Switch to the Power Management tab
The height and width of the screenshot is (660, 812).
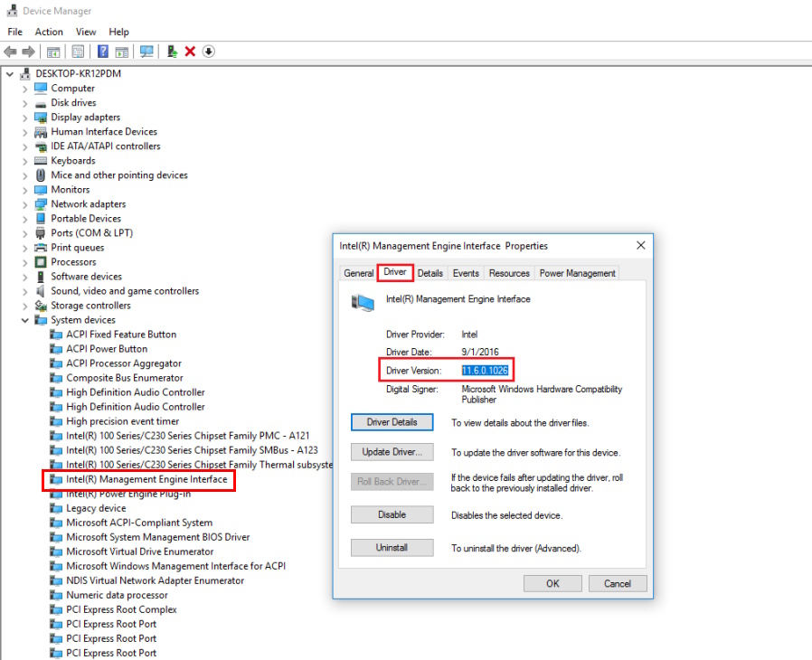coord(578,273)
